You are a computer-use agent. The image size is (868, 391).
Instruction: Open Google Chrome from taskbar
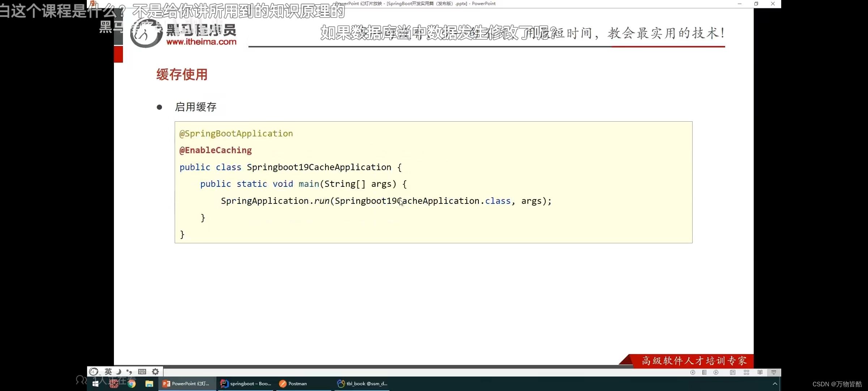132,384
